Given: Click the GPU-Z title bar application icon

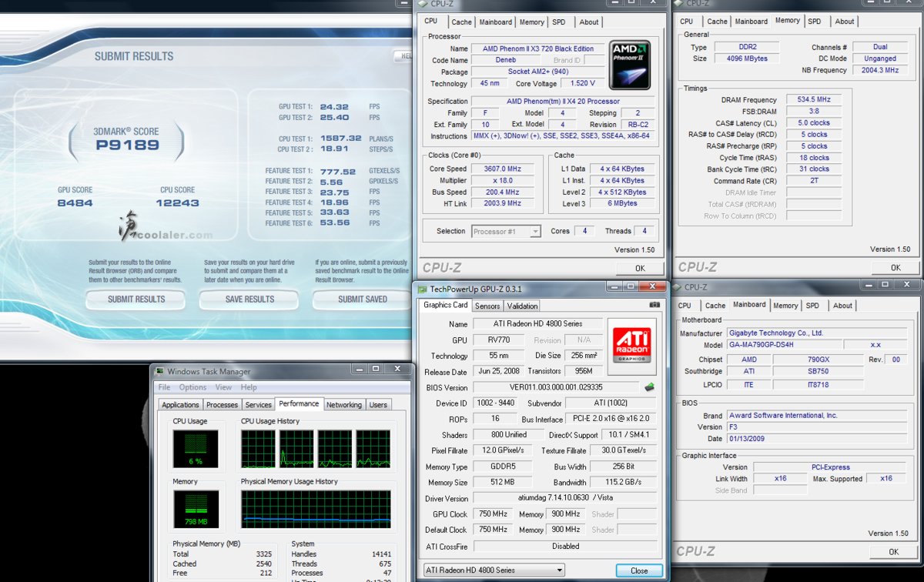Looking at the screenshot, I should click(423, 289).
